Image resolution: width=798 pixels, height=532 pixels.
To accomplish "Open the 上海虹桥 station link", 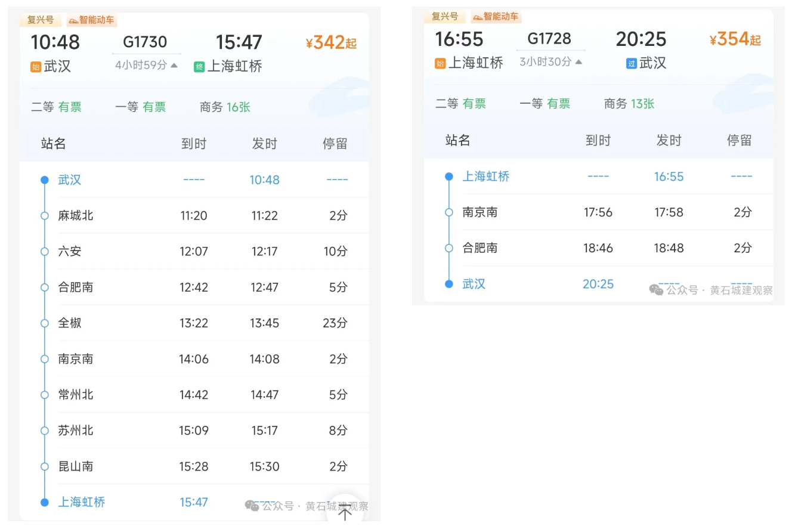I will [x=82, y=502].
